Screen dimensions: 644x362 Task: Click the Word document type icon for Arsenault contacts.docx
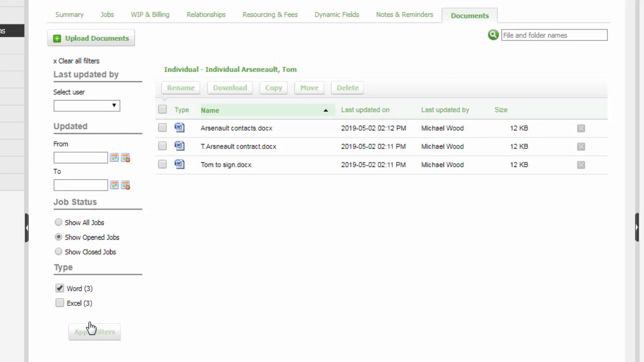click(179, 128)
